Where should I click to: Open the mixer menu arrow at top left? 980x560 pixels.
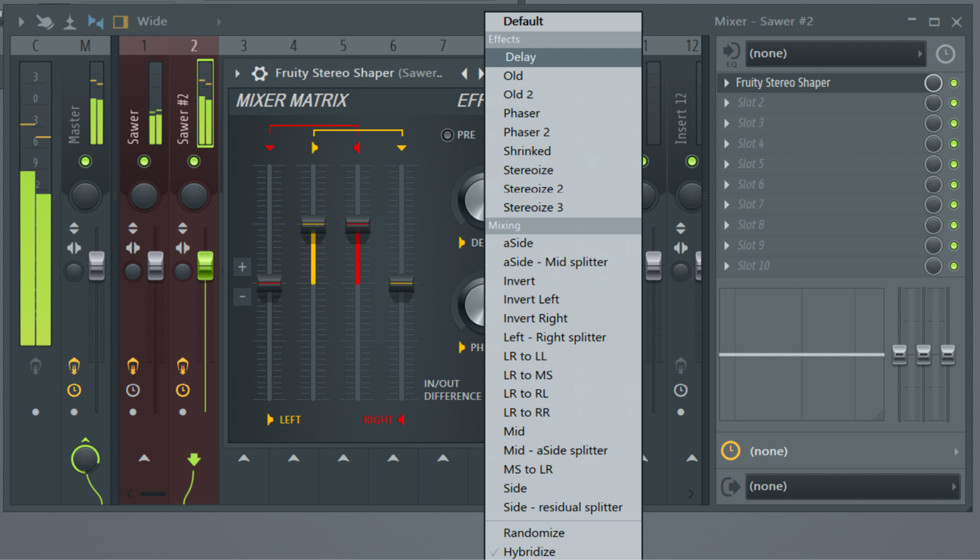22,22
